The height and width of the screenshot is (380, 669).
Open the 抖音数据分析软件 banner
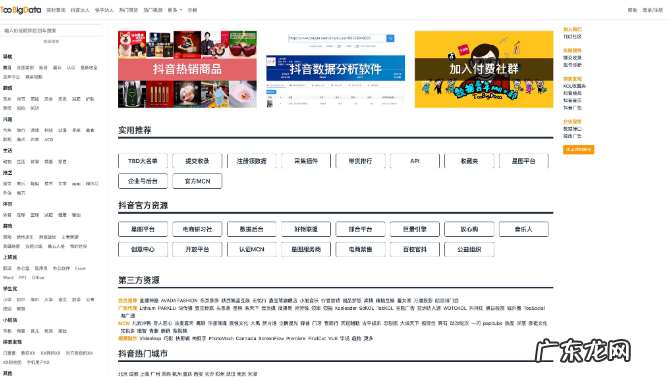click(x=335, y=69)
